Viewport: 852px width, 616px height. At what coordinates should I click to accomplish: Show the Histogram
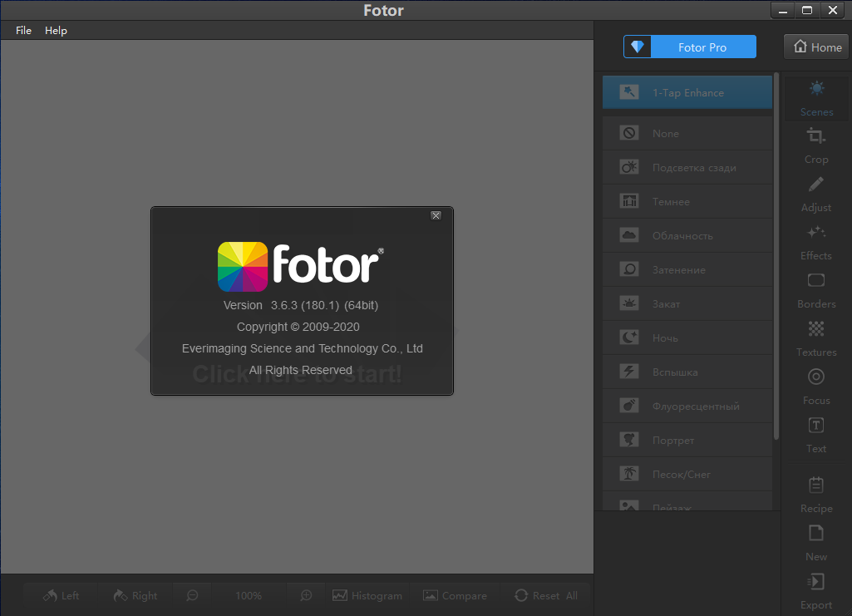pyautogui.click(x=367, y=595)
